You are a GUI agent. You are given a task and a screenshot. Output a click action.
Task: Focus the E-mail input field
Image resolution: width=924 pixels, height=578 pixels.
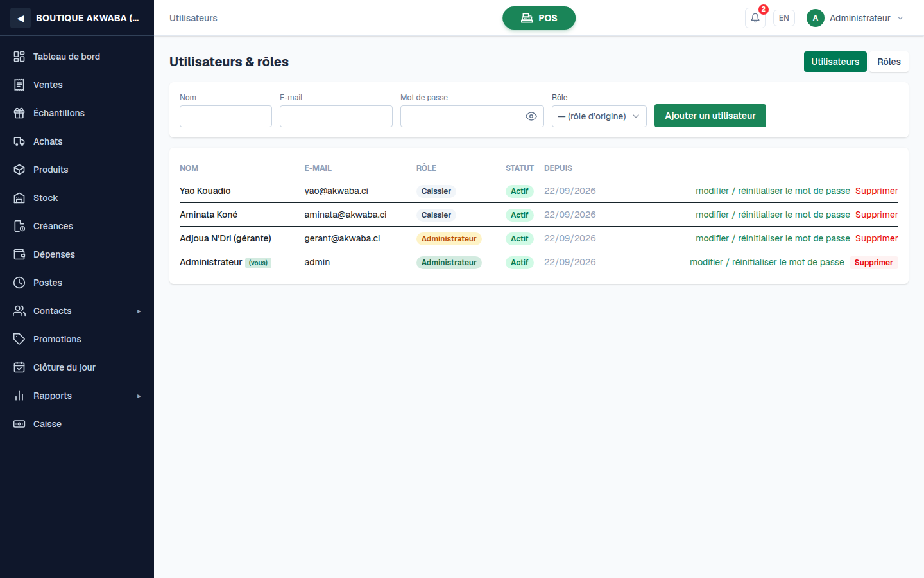point(336,116)
